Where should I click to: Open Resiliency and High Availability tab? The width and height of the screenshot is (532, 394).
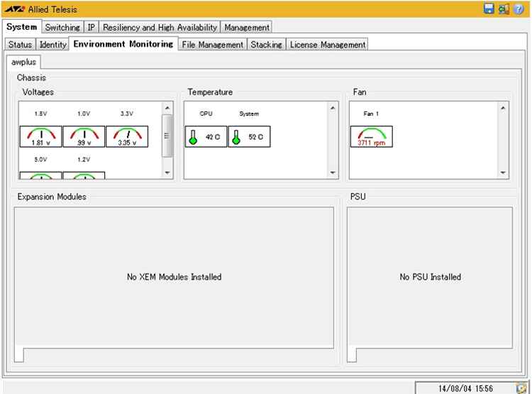click(160, 27)
